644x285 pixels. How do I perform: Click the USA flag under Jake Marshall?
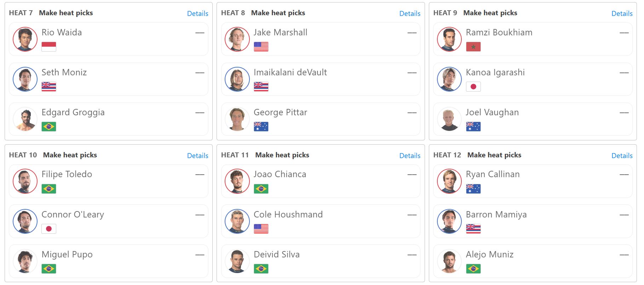261,47
